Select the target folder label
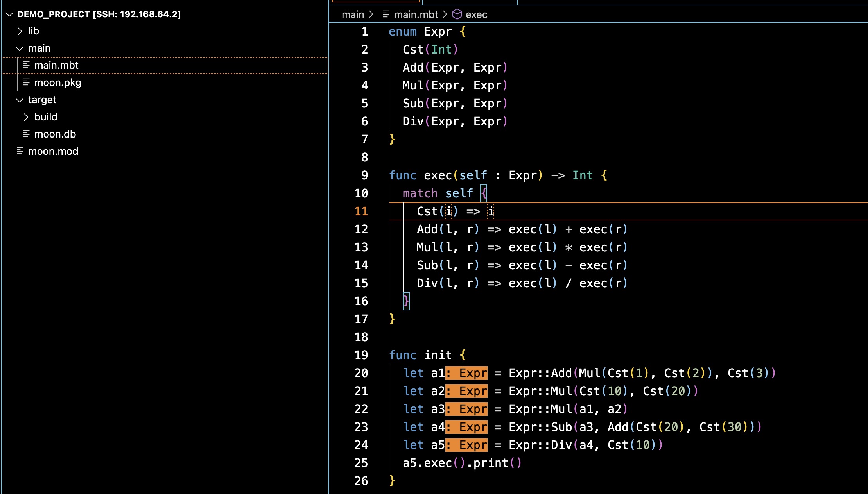868x494 pixels. tap(42, 100)
